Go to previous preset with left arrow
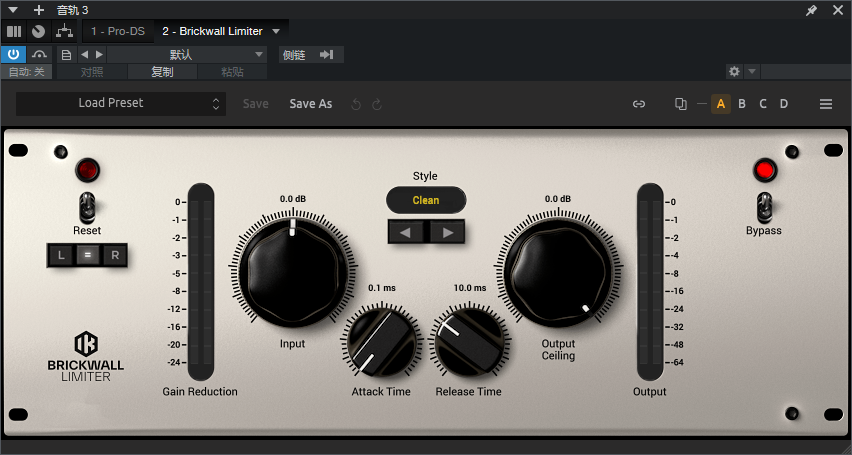 [84, 54]
